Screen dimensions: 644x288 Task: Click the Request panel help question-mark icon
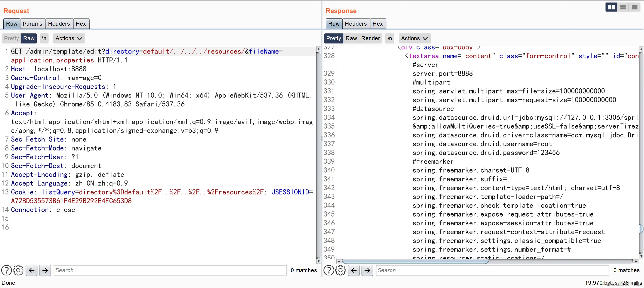click(6, 270)
